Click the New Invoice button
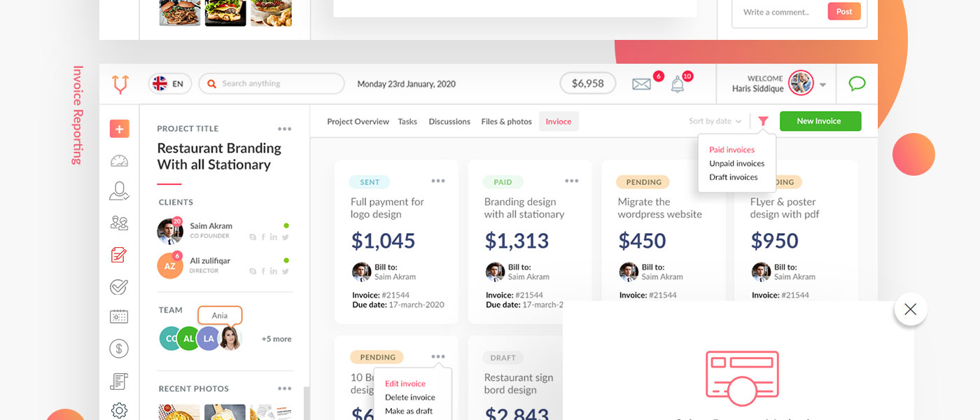Screen dimensions: 980x420 [820, 121]
